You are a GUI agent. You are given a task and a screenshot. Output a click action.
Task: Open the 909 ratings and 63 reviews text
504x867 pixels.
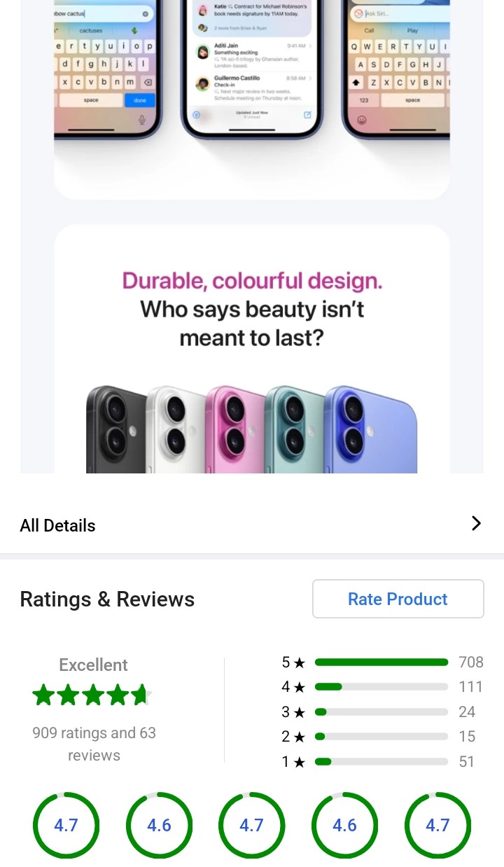tap(94, 744)
